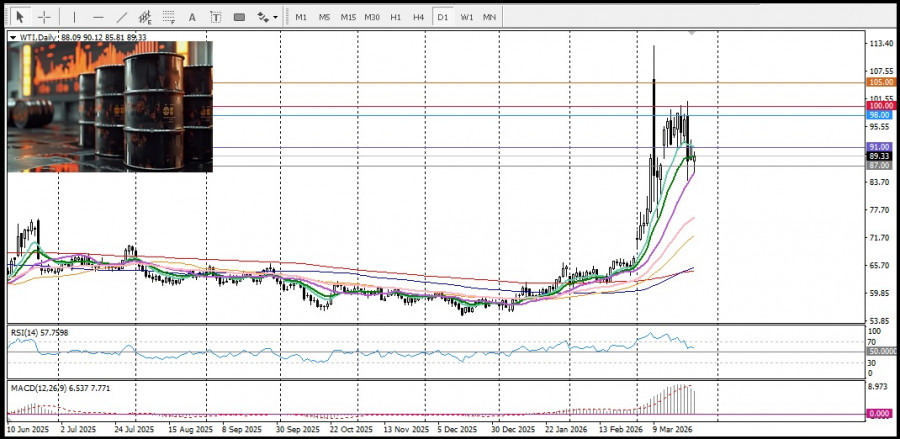Click the 100.00 red price level label

pyautogui.click(x=880, y=105)
